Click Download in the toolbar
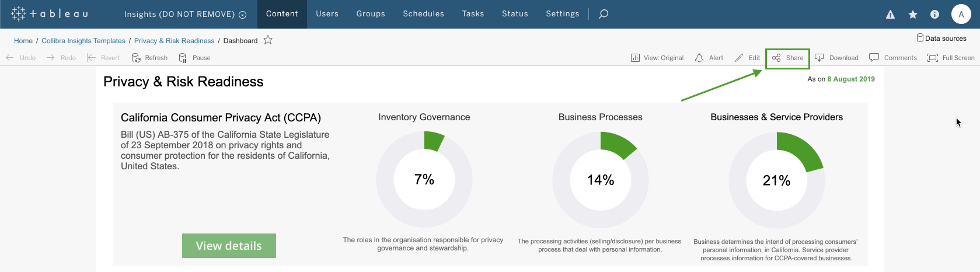 click(x=836, y=58)
